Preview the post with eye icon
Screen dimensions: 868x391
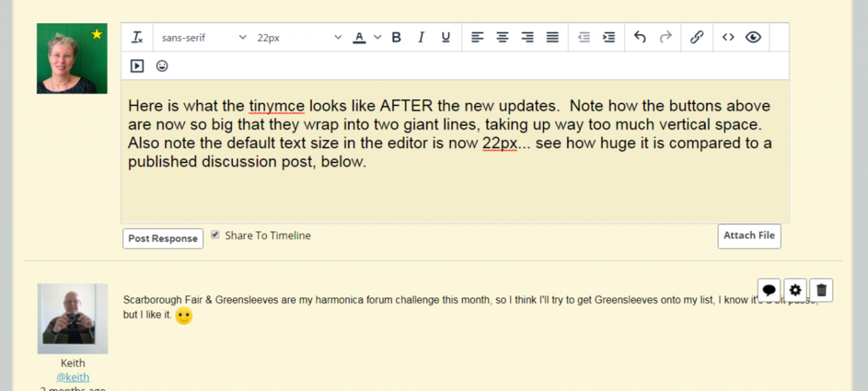tap(753, 38)
